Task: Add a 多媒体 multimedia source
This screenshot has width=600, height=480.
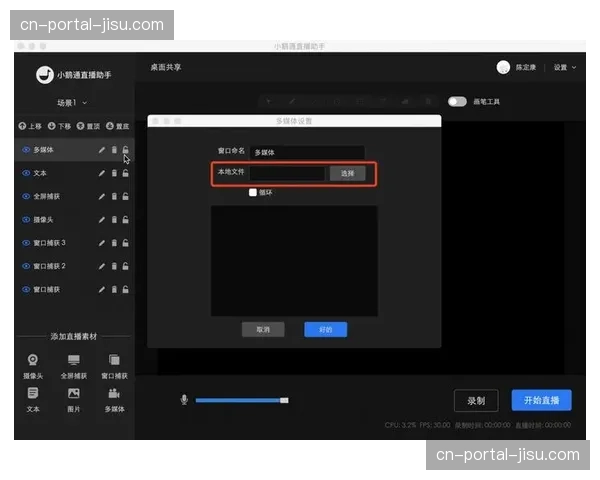Action: point(114,397)
